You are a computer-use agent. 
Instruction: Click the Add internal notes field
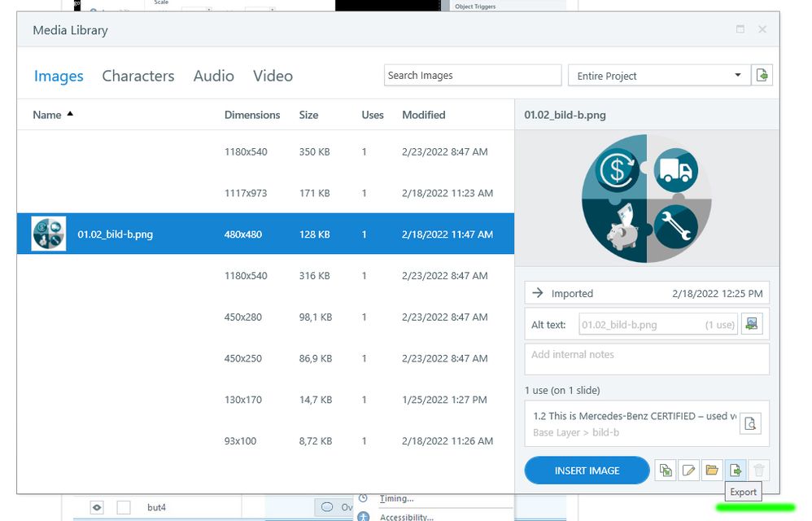click(646, 358)
